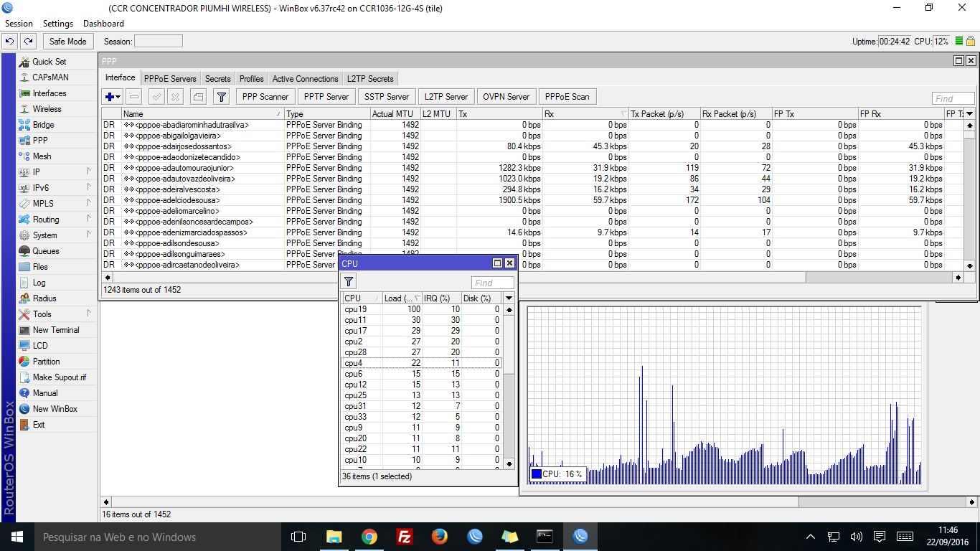Expand the Tools submenu arrow

(x=90, y=314)
